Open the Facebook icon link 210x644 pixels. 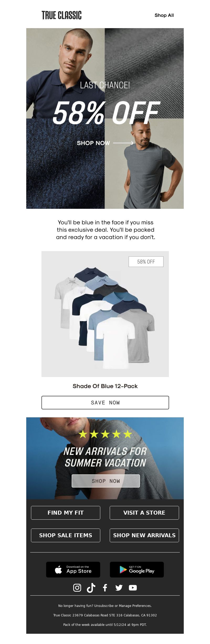coord(105,587)
